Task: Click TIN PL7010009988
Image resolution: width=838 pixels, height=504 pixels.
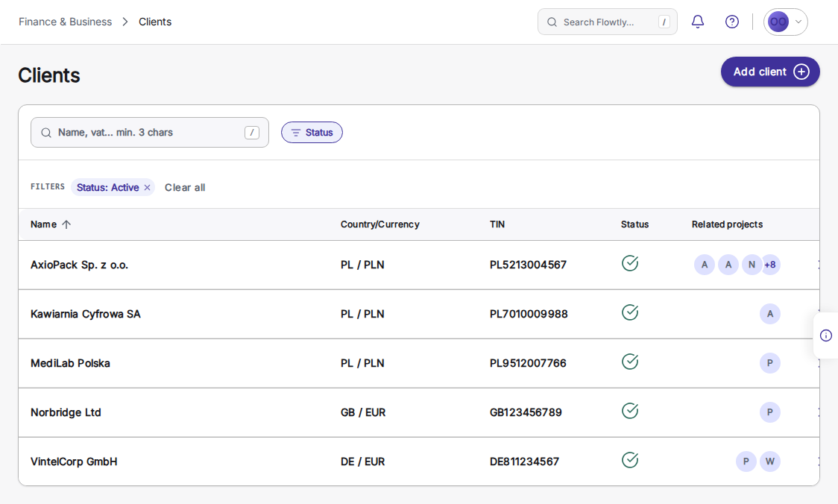Action: (x=529, y=315)
